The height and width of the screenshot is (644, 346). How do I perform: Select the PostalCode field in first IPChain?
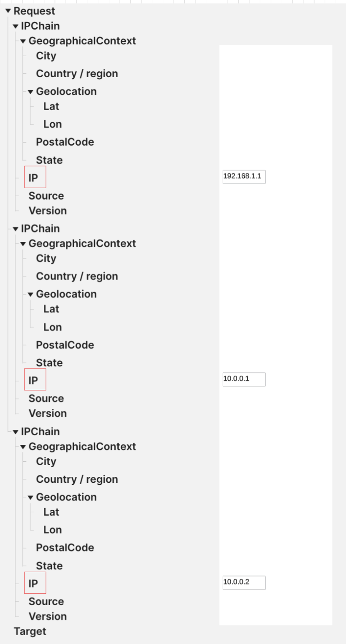tap(65, 142)
